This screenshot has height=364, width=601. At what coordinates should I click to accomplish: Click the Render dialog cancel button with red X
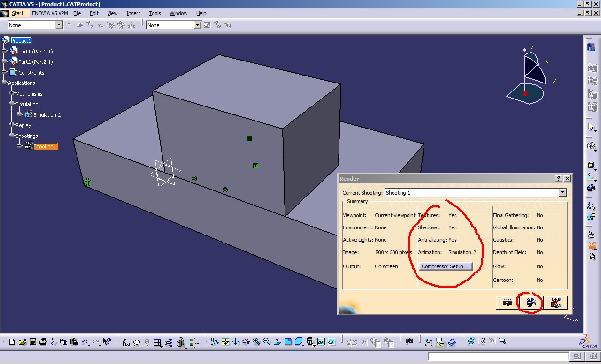555,303
